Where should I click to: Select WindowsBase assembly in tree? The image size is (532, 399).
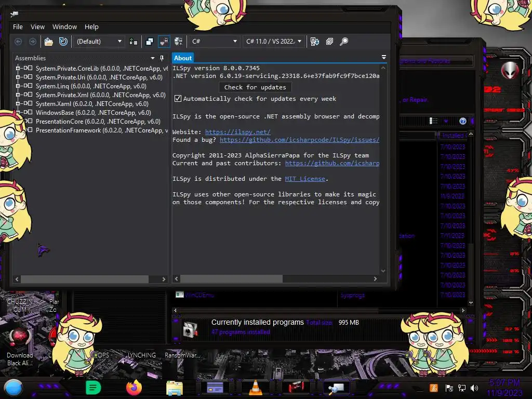[94, 113]
